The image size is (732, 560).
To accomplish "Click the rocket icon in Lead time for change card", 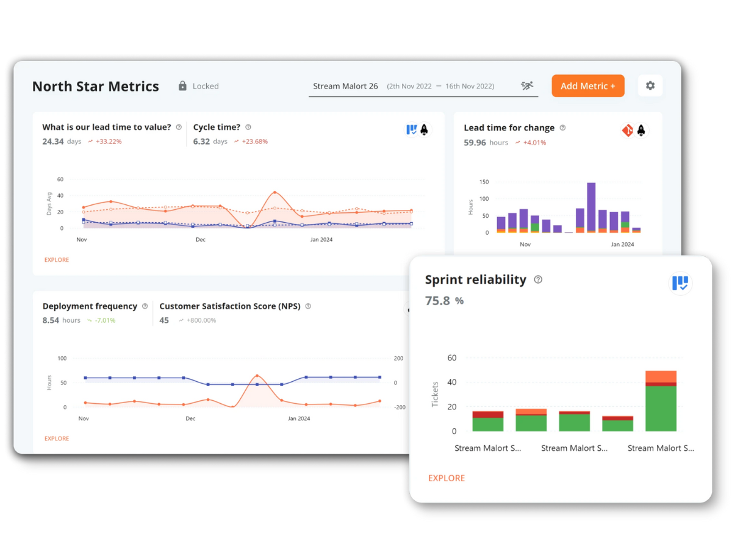I will pos(641,130).
